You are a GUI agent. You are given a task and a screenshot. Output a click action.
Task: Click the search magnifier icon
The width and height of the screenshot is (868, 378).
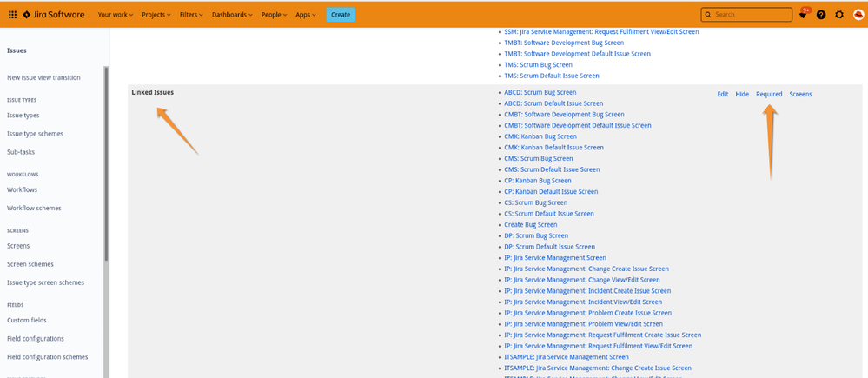click(708, 15)
